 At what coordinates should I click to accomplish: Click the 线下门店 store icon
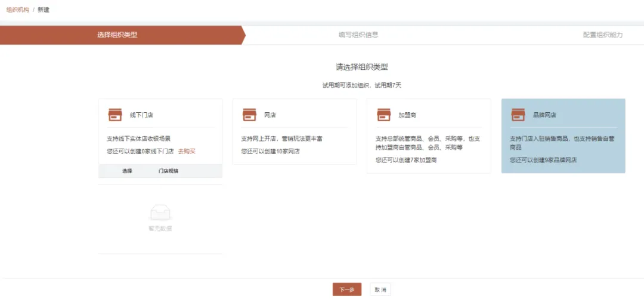[114, 115]
